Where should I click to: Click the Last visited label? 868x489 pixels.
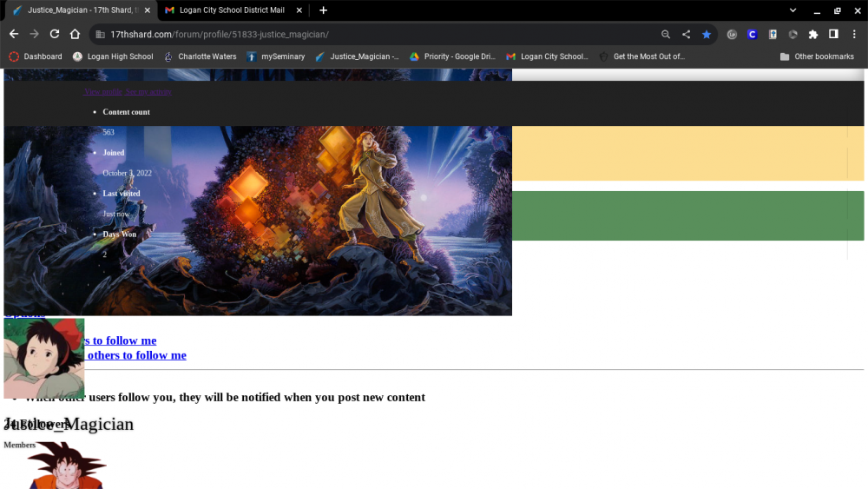point(122,194)
